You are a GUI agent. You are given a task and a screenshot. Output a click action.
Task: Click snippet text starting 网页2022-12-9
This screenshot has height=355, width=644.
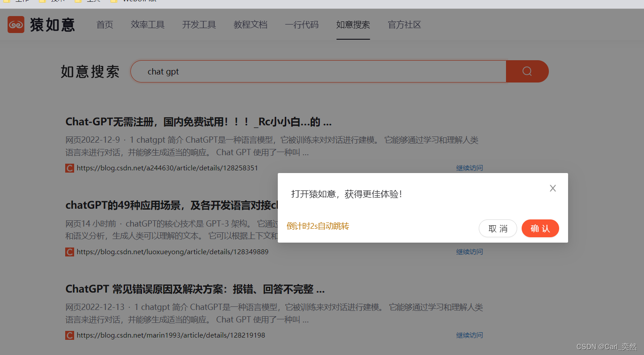point(272,146)
